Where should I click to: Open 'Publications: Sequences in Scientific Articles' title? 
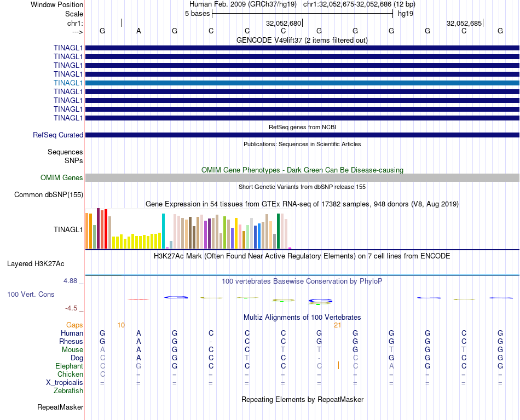click(x=302, y=144)
